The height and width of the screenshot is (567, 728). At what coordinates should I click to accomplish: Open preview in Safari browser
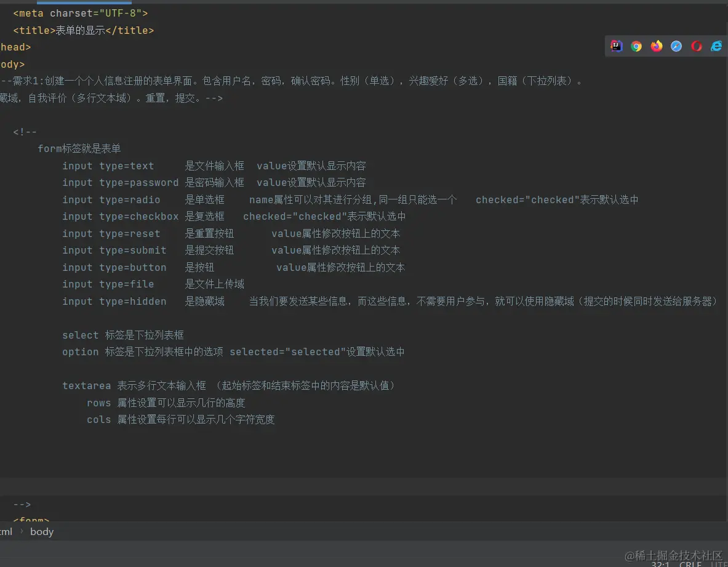(x=676, y=46)
